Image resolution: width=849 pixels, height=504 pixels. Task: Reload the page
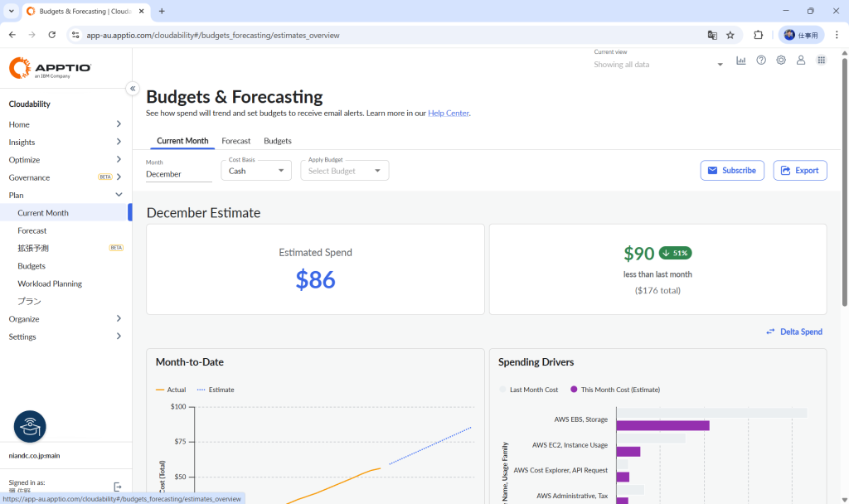(x=52, y=35)
